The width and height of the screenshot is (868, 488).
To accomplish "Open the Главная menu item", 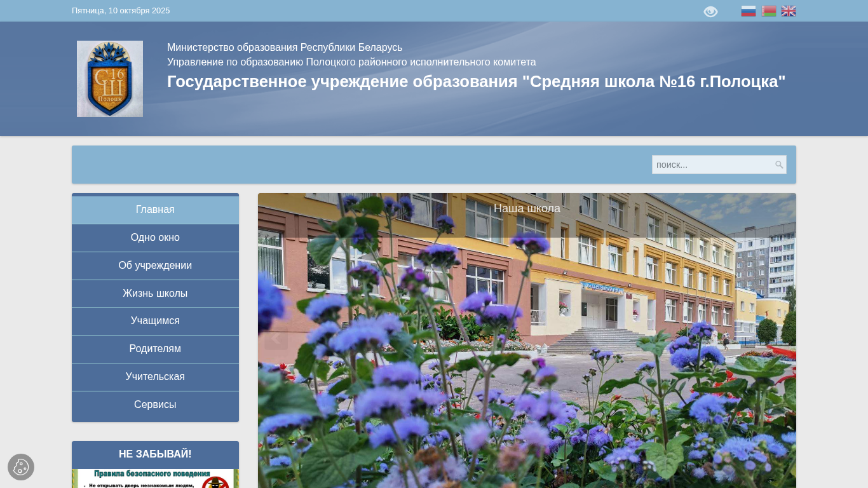I will 155,210.
